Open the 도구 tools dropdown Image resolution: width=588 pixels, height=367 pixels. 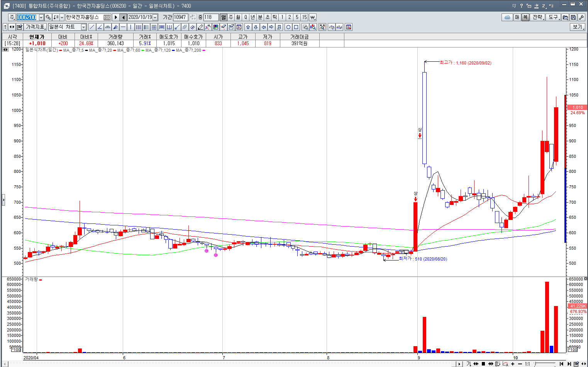554,17
